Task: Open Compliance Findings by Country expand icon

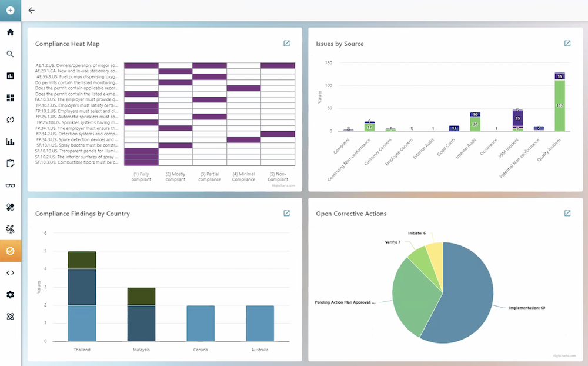Action: [286, 213]
